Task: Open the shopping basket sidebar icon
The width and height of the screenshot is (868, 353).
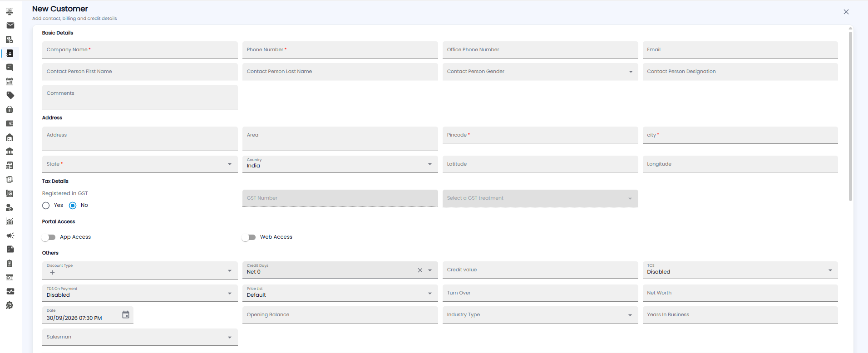Action: pyautogui.click(x=10, y=109)
